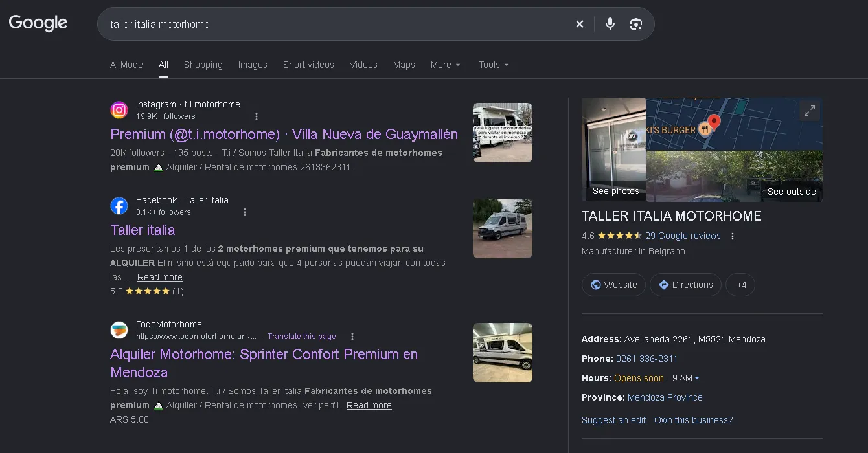Open Premium (@t.i.motorhome) Instagram result
Screen dimensions: 868x453
click(284, 134)
